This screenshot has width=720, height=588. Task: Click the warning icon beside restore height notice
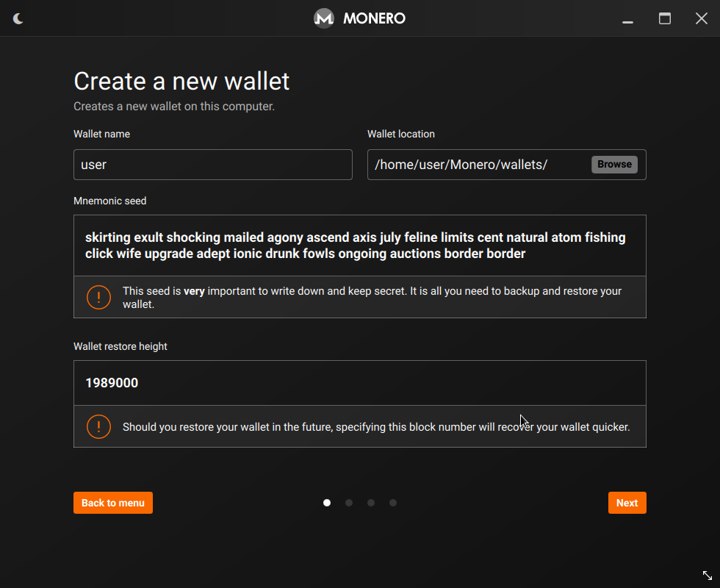pyautogui.click(x=98, y=426)
